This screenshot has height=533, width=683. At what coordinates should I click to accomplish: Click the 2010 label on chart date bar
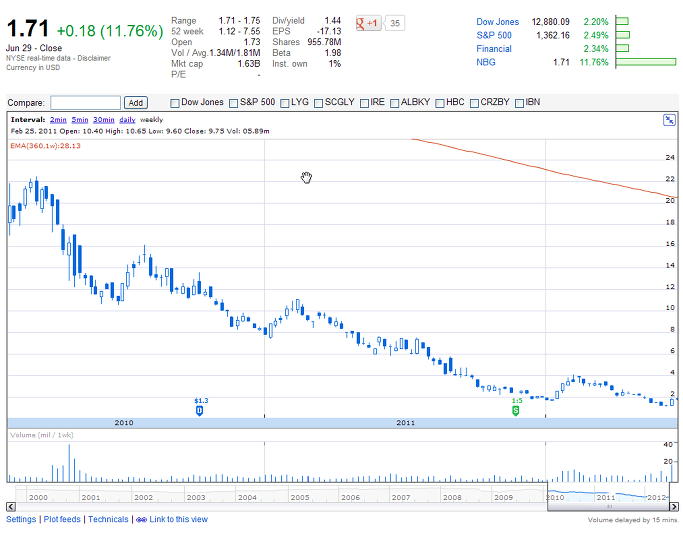click(x=124, y=423)
